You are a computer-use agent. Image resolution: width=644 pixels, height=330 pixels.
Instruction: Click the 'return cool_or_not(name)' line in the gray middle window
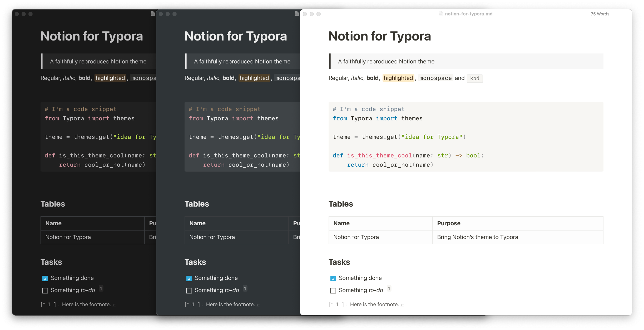point(246,165)
